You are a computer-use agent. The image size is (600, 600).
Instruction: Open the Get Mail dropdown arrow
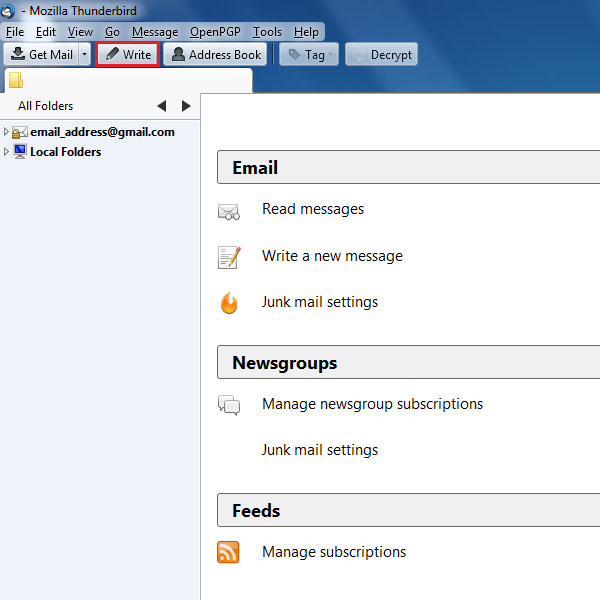[85, 54]
